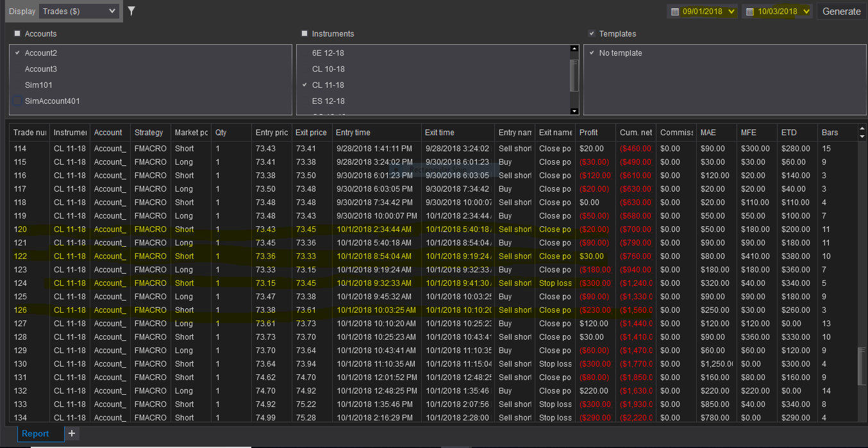
Task: Sort by the Profit column header
Action: coord(588,133)
